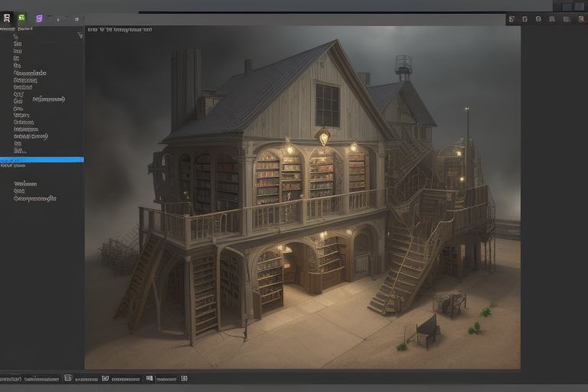Click the fourth icon in the top-right icon row

[x=551, y=19]
